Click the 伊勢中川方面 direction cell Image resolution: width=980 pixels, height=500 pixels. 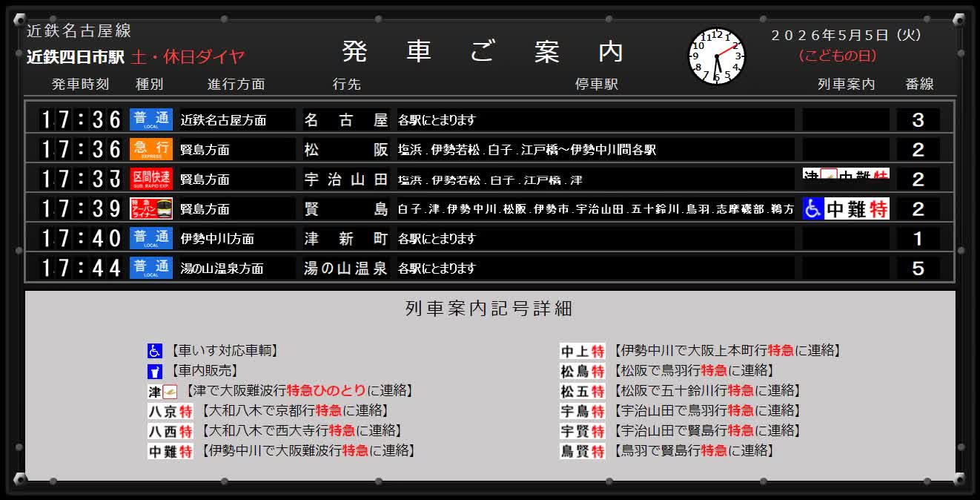coord(238,238)
